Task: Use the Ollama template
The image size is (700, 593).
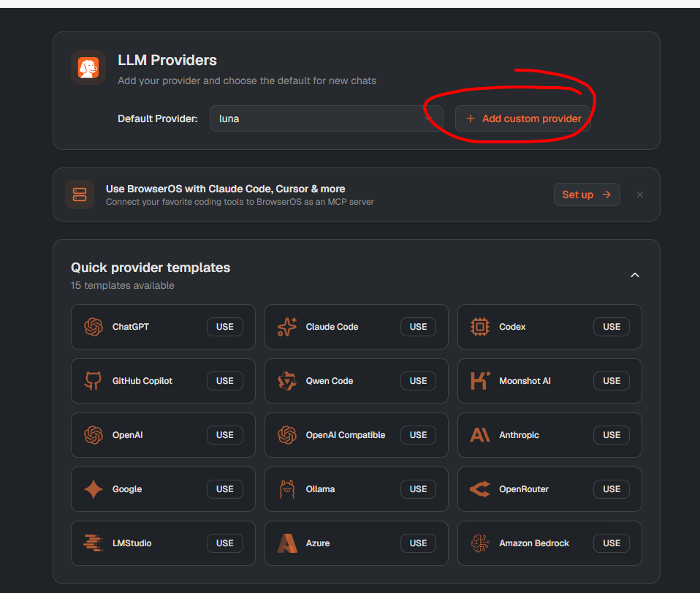Action: (x=418, y=489)
